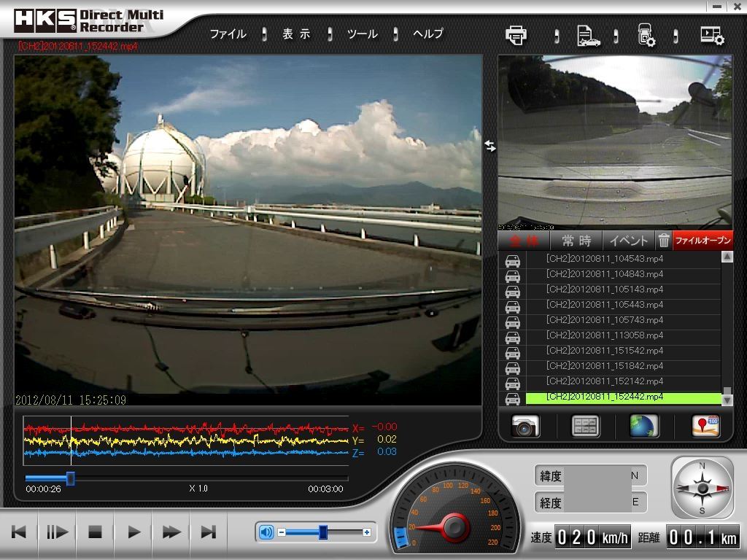Click the file list scroll down arrow
Screen dimensions: 747x560
pos(727,400)
